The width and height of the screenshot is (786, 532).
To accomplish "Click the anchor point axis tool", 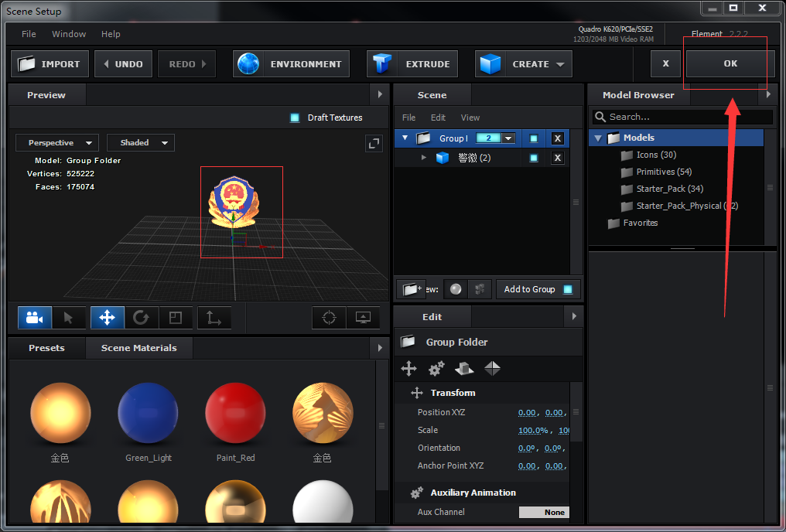I will 214,318.
